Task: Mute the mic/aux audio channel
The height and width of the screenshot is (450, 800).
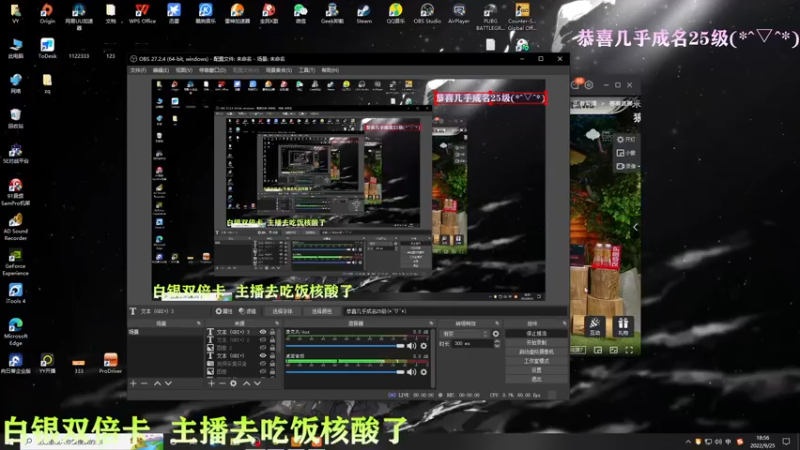Action: click(x=411, y=346)
